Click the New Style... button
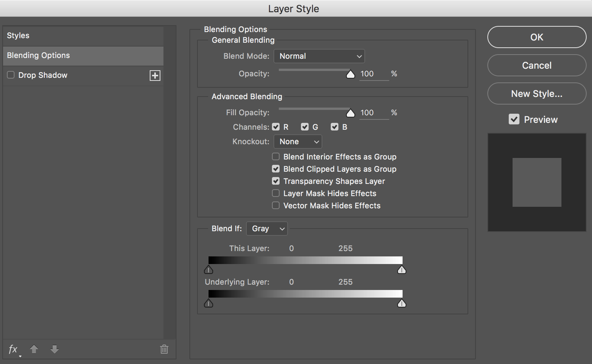The height and width of the screenshot is (364, 592). (537, 93)
